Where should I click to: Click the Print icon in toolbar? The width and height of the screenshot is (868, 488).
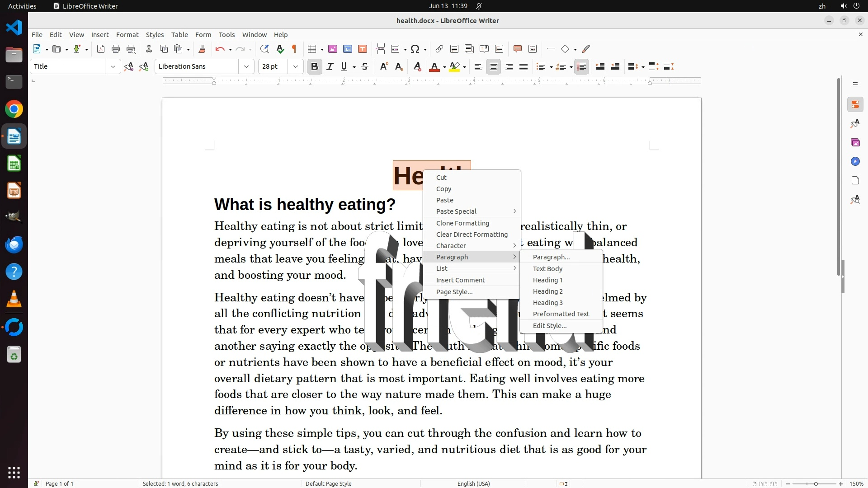click(116, 49)
